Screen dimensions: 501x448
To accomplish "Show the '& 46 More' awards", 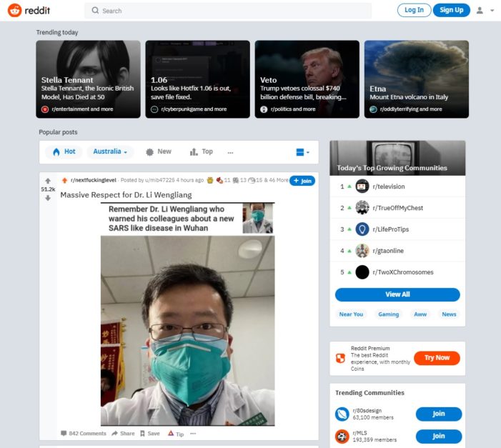I will click(276, 180).
